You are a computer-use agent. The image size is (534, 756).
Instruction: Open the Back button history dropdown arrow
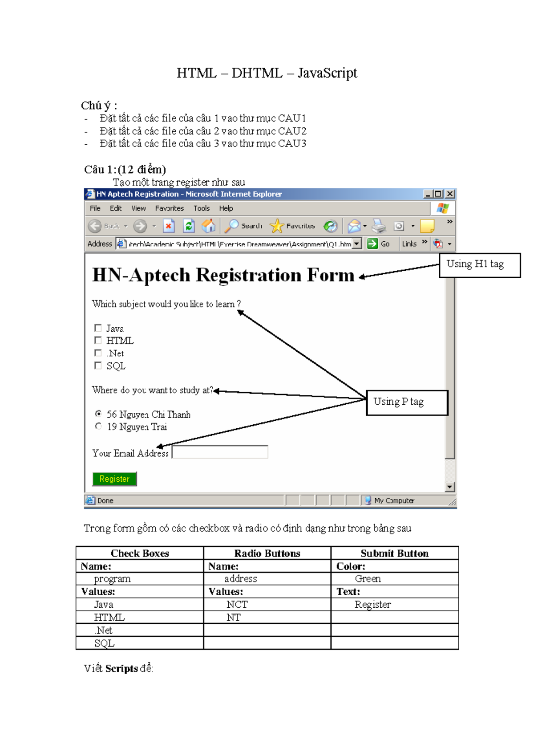126,226
